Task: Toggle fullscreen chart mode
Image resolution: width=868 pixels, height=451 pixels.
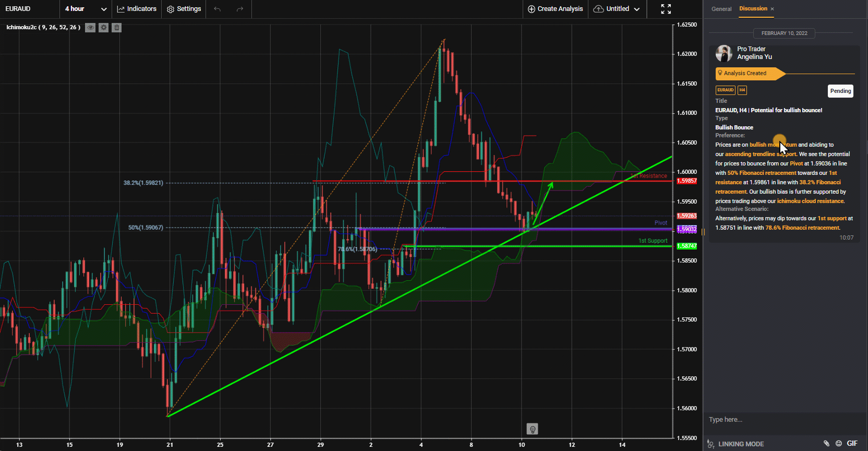Action: click(x=666, y=9)
